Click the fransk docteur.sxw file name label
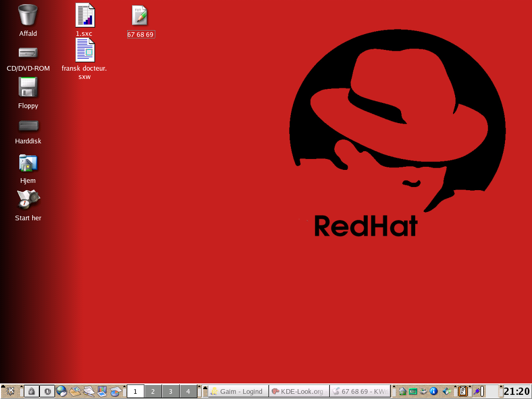 (x=84, y=73)
